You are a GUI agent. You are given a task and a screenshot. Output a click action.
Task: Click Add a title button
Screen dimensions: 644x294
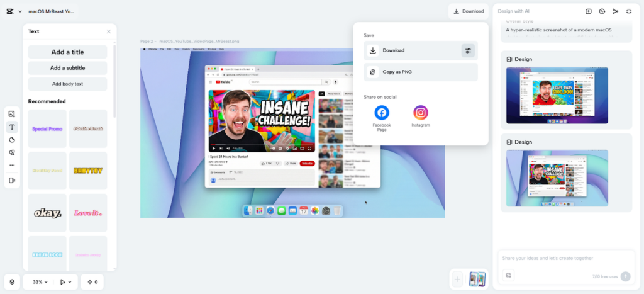coord(67,52)
